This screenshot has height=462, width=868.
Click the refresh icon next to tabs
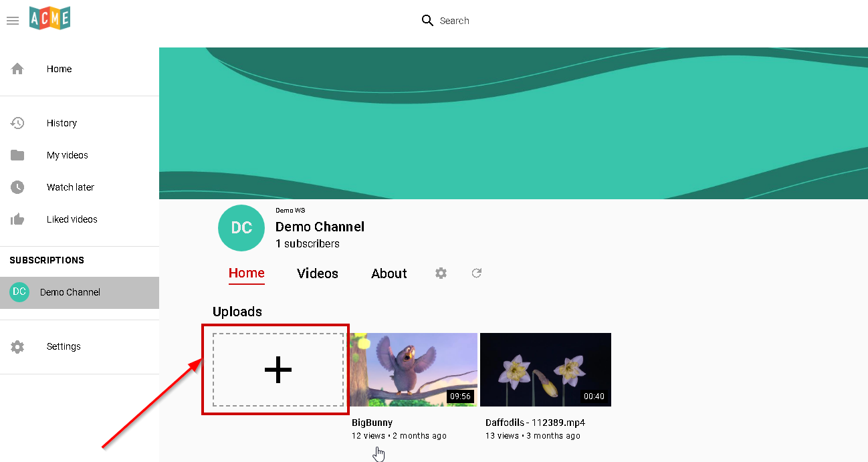(476, 273)
